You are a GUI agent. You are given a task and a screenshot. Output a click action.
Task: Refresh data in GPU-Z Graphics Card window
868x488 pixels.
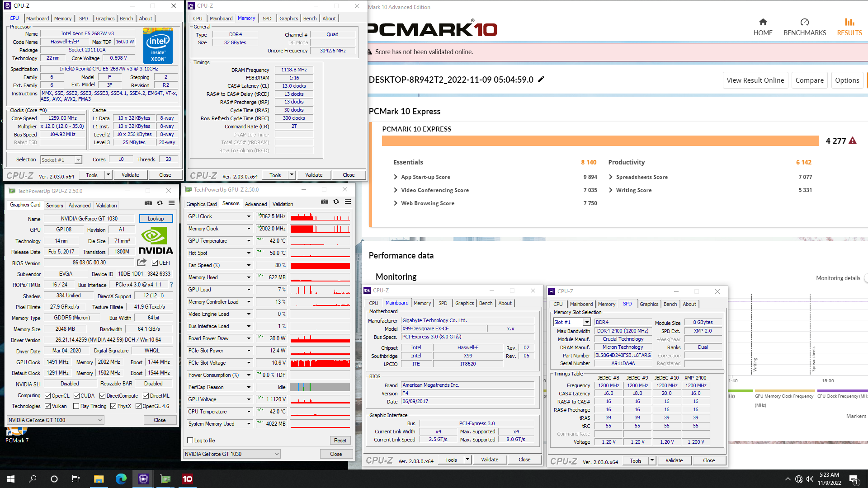coord(160,203)
